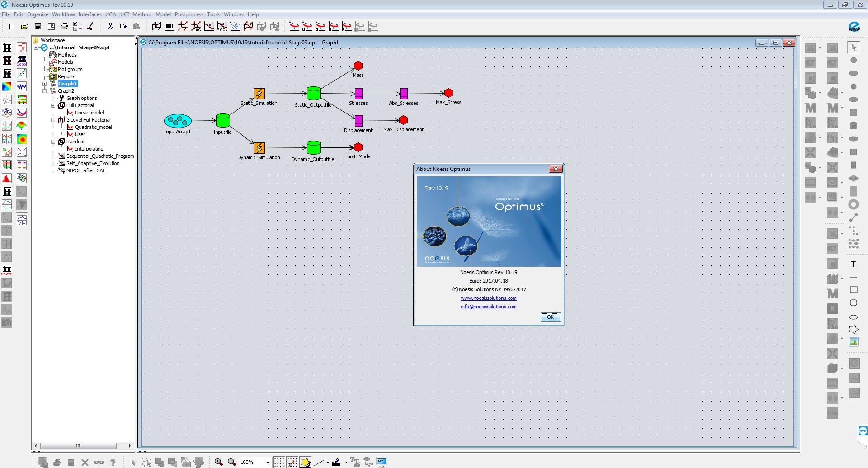Collapse the Graph2 tree node
Viewport: 868px width, 468px height.
[45, 91]
